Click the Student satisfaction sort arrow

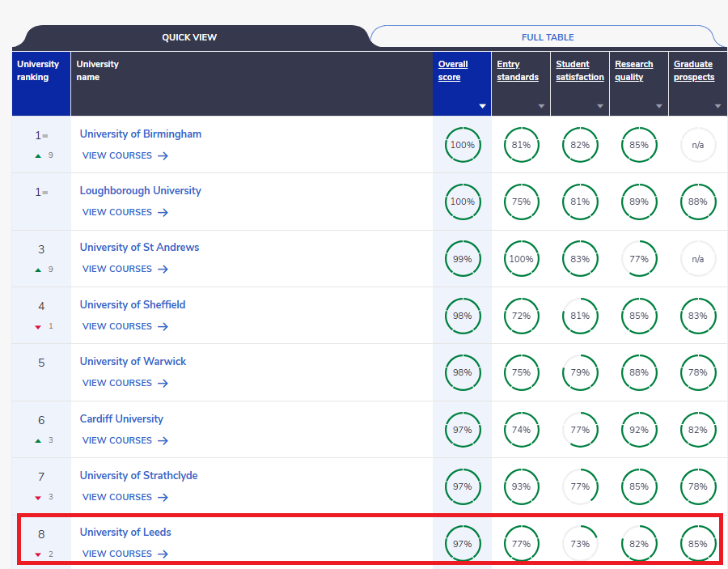point(600,106)
